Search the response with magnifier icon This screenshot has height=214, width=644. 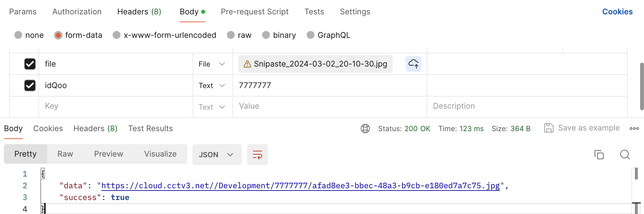click(x=625, y=155)
